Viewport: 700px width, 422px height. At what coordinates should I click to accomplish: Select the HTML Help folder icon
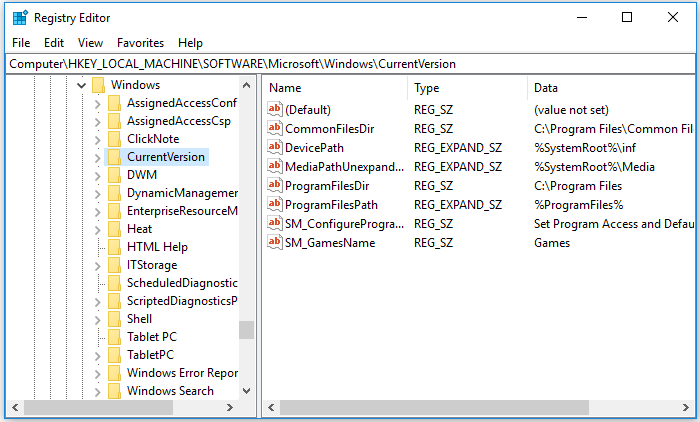(x=114, y=247)
